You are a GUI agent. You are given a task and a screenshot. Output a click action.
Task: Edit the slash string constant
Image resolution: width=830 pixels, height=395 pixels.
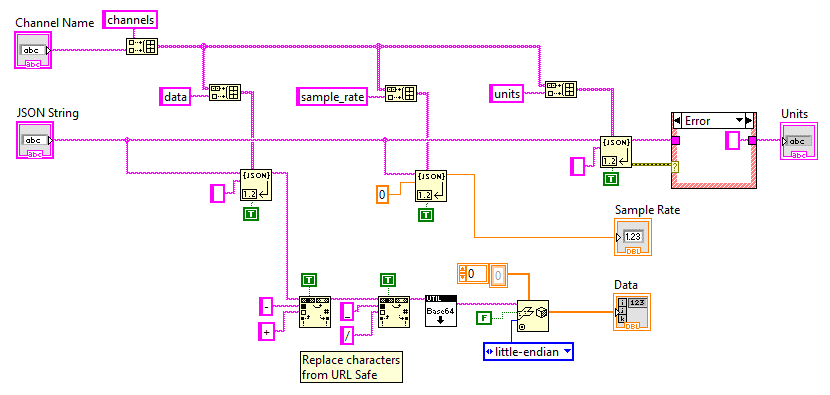point(347,335)
